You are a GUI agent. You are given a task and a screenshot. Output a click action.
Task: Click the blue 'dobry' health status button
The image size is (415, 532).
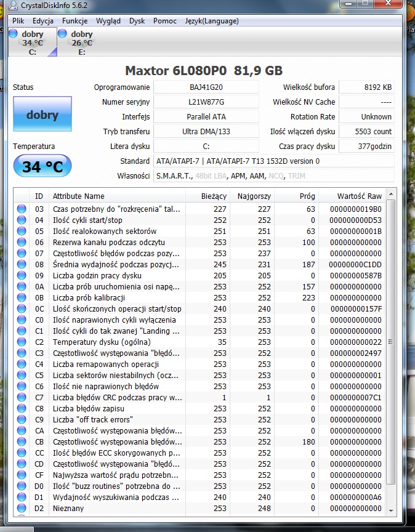[x=42, y=114]
